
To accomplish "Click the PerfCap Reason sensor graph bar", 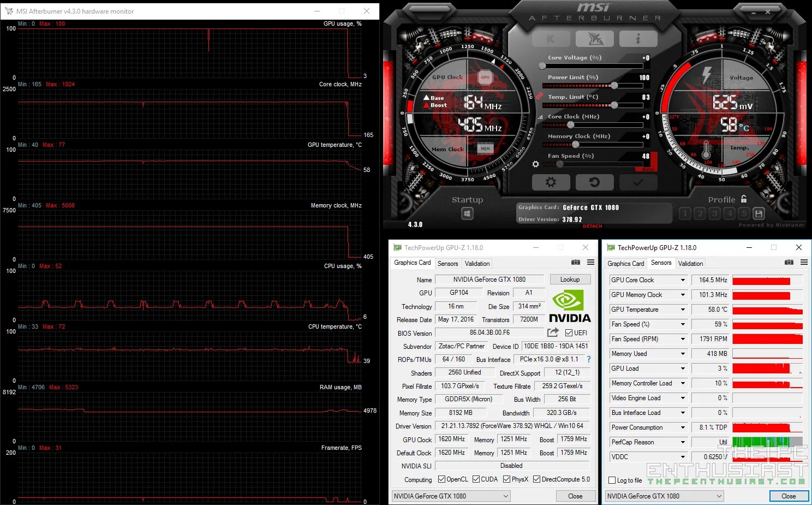I will pos(767,442).
